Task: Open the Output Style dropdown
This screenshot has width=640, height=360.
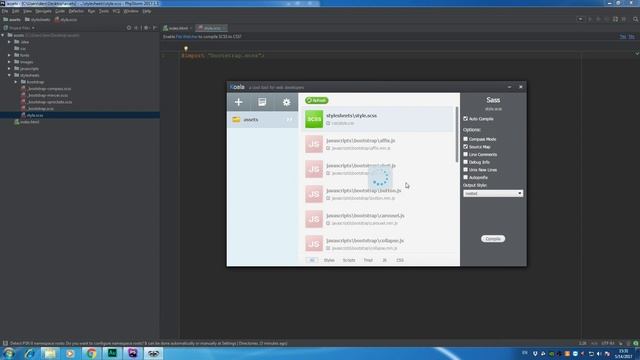Action: coord(493,193)
